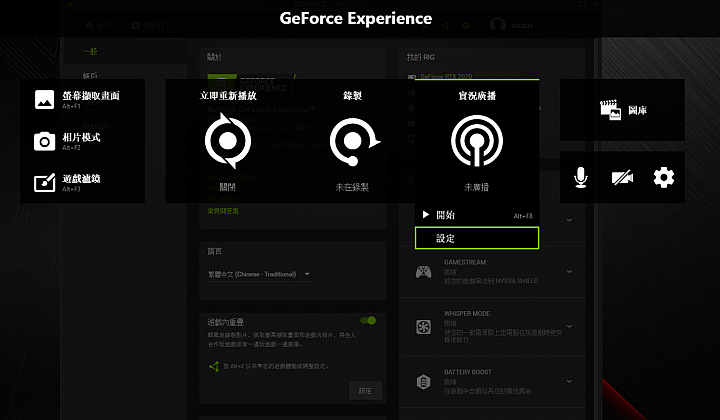This screenshot has height=420, width=720.
Task: Click the user avatar in background header
Action: (498, 25)
